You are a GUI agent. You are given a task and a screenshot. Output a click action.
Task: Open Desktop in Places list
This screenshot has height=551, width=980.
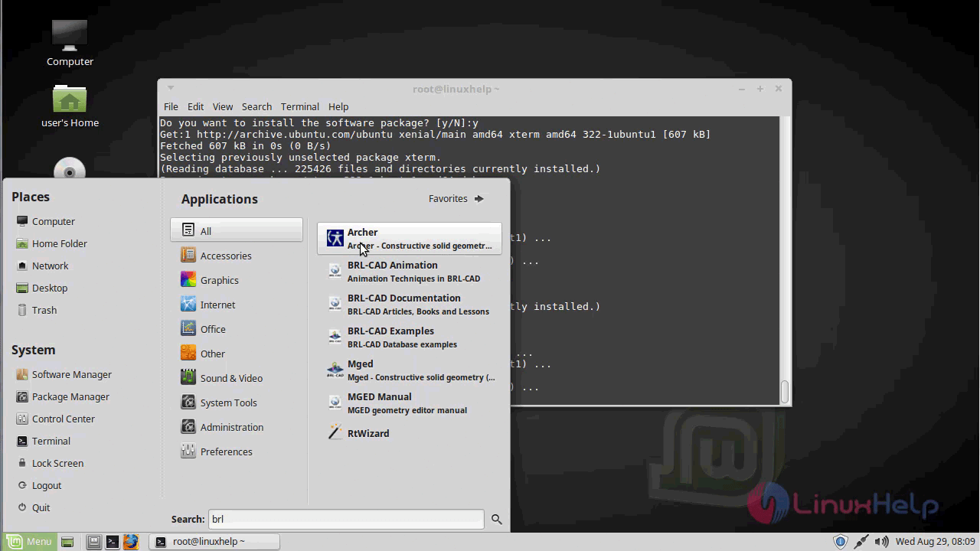coord(42,288)
